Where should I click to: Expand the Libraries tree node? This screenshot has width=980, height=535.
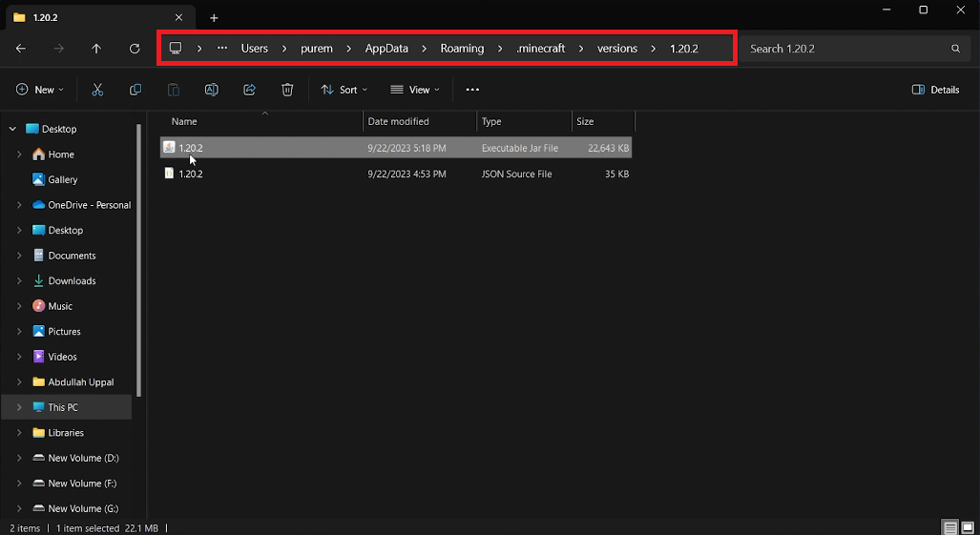click(x=19, y=433)
